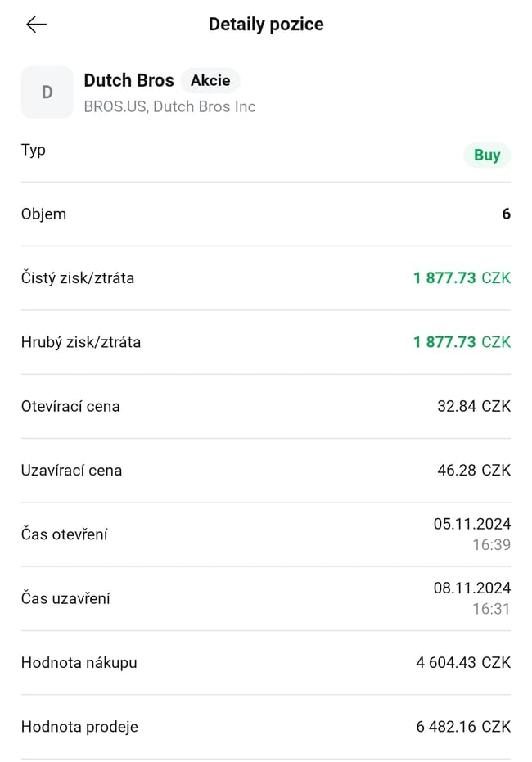Tap the Dutch Bros 'D' logo icon
Viewport: 532px width, 762px height.
click(x=47, y=92)
